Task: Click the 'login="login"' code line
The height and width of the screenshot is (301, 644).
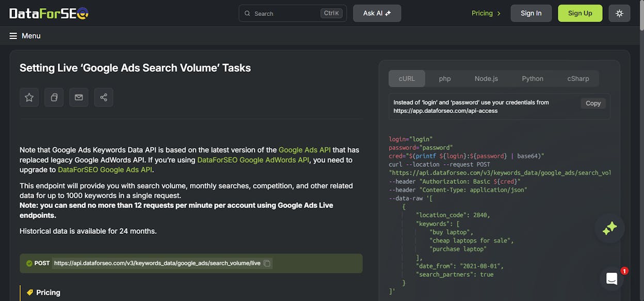Action: (x=411, y=139)
